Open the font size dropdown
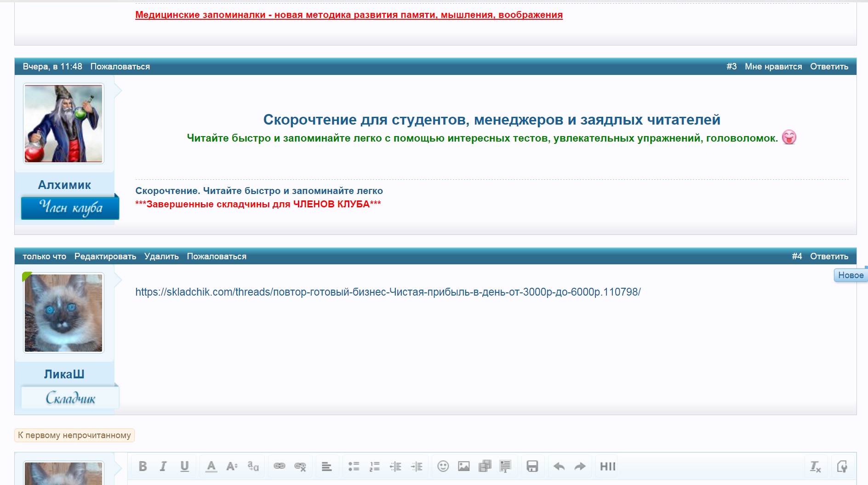 (232, 466)
